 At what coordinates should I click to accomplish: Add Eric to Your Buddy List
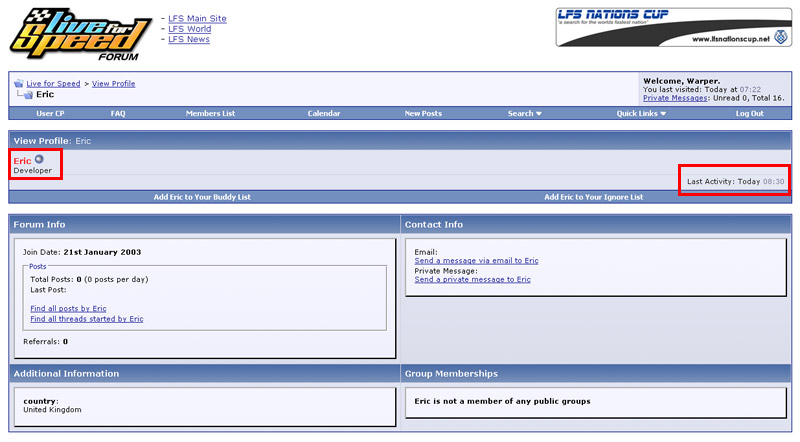click(x=202, y=197)
